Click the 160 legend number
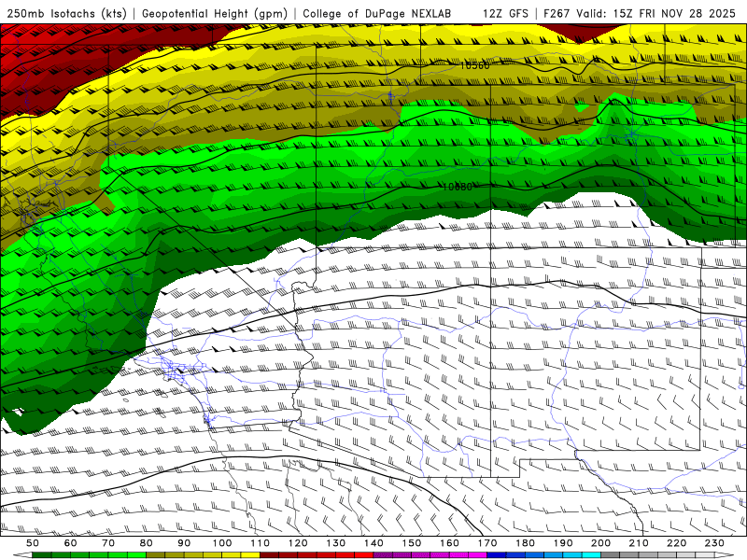The height and width of the screenshot is (560, 747). [x=450, y=543]
